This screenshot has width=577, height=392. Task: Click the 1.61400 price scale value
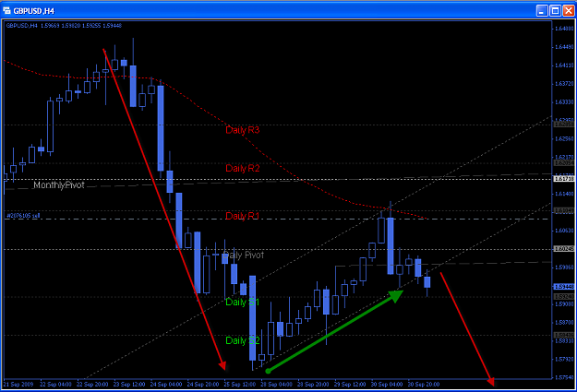point(564,194)
